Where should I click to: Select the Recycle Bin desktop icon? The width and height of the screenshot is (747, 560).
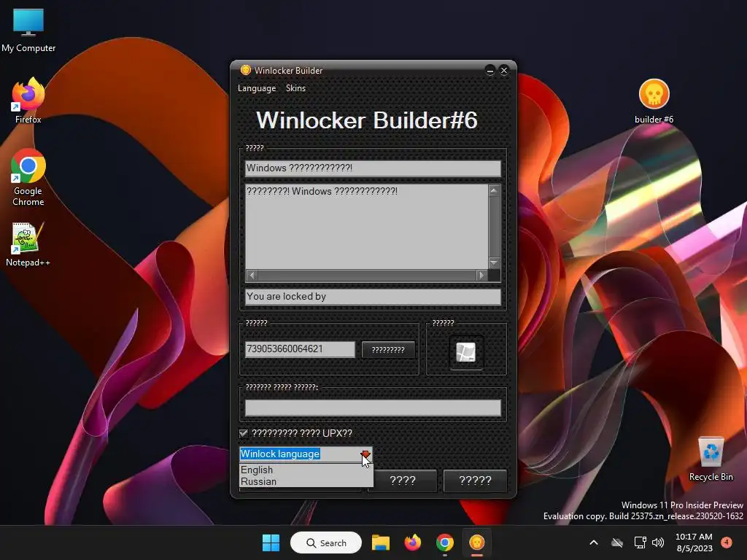click(x=711, y=459)
